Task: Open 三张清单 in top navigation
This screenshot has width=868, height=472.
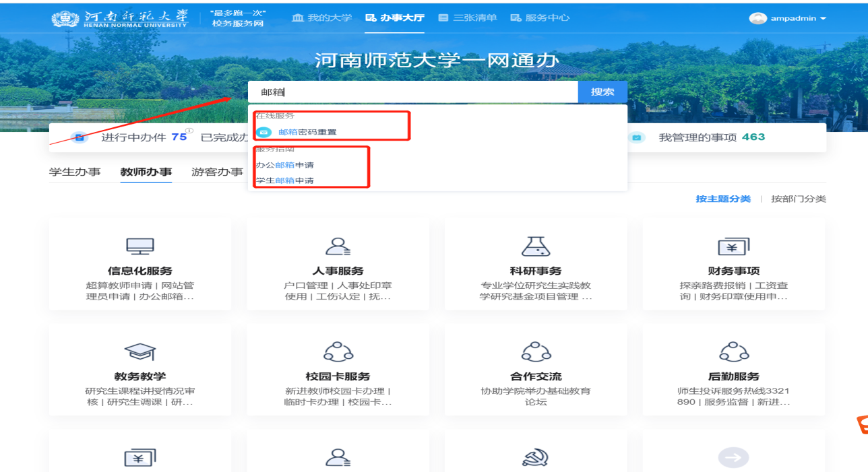Action: (468, 18)
